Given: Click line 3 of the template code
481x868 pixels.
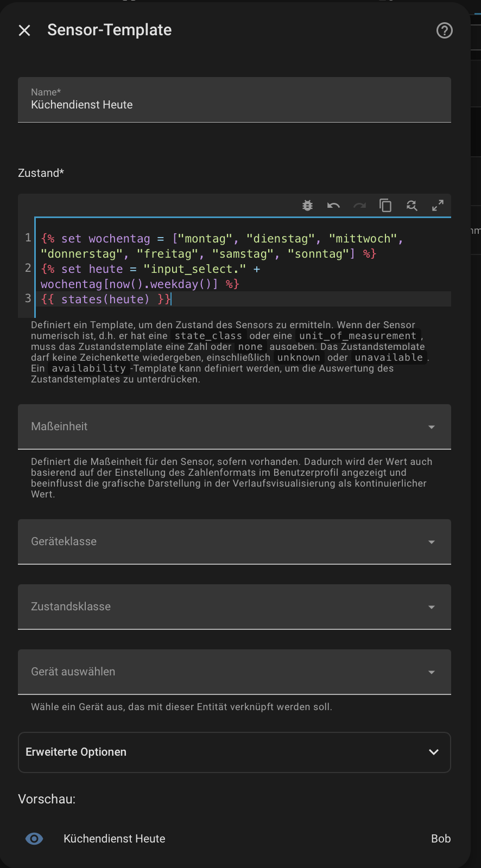Looking at the screenshot, I should pos(105,299).
